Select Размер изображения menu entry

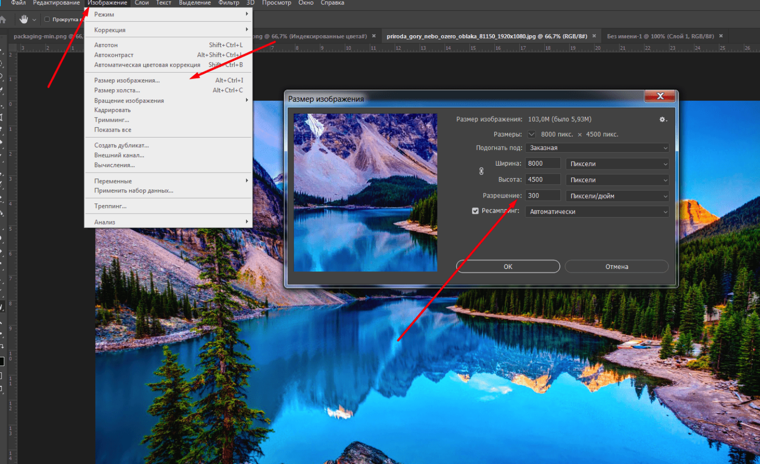(x=127, y=80)
